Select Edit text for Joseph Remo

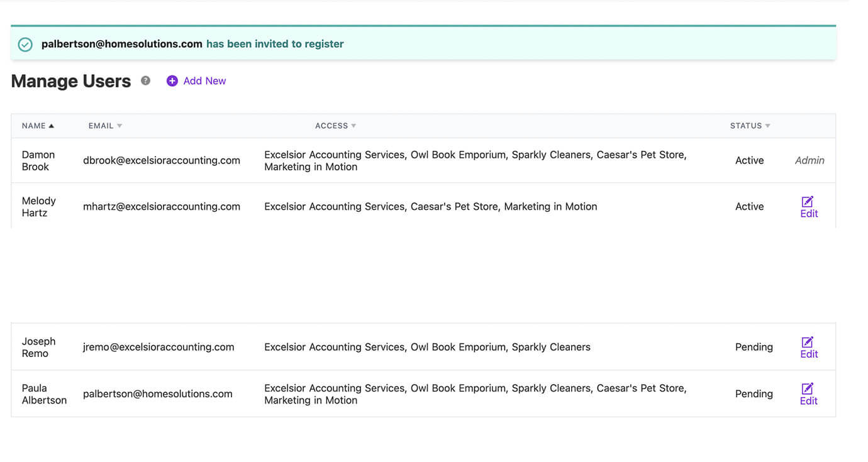tap(809, 355)
